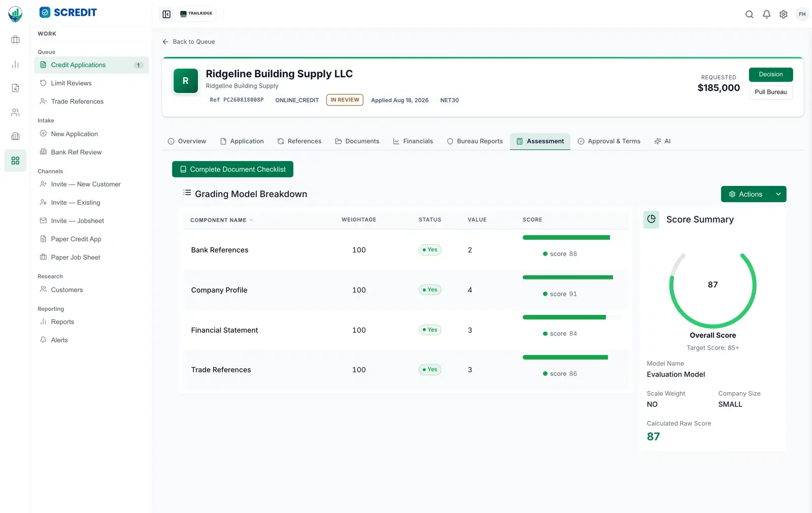Go Back to Queue
Viewport: 812px width, 513px height.
point(189,42)
